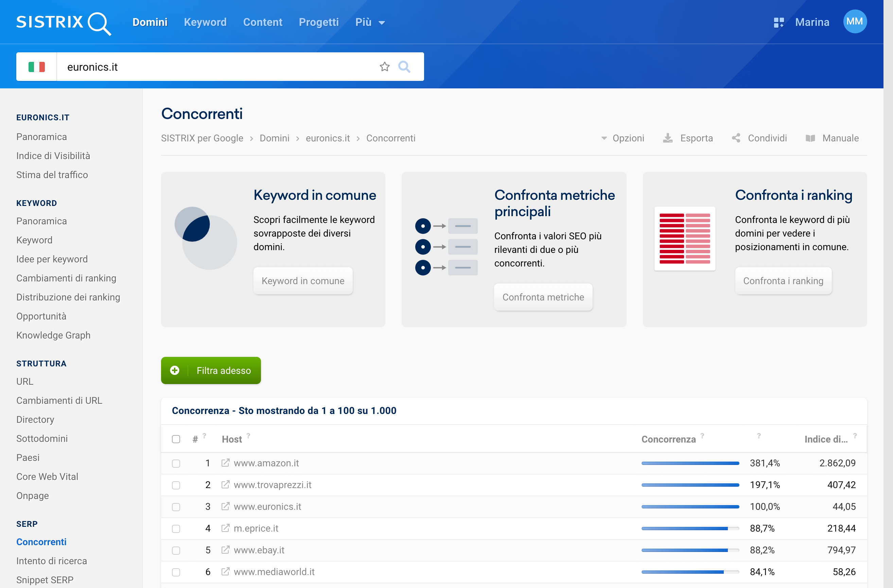The image size is (893, 588).
Task: Click the green plus icon on Filtra adesso
Action: point(174,370)
